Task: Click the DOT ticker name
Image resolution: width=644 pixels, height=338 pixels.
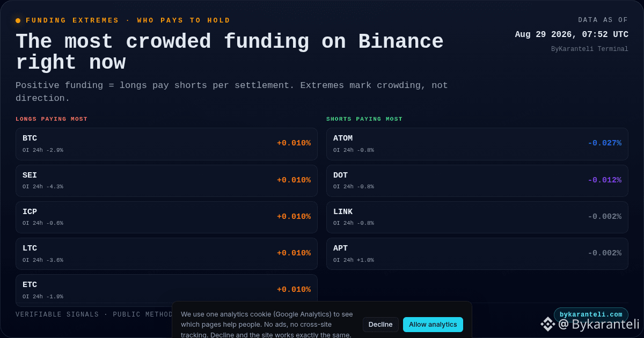Action: point(340,175)
